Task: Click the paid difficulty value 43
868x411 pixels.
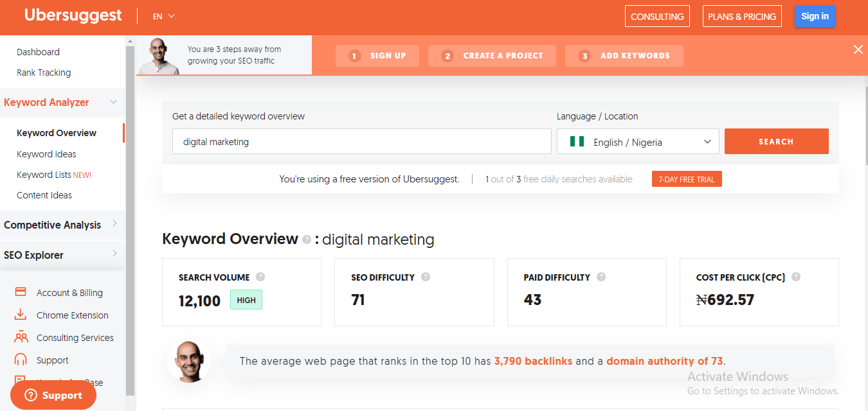Action: [532, 300]
